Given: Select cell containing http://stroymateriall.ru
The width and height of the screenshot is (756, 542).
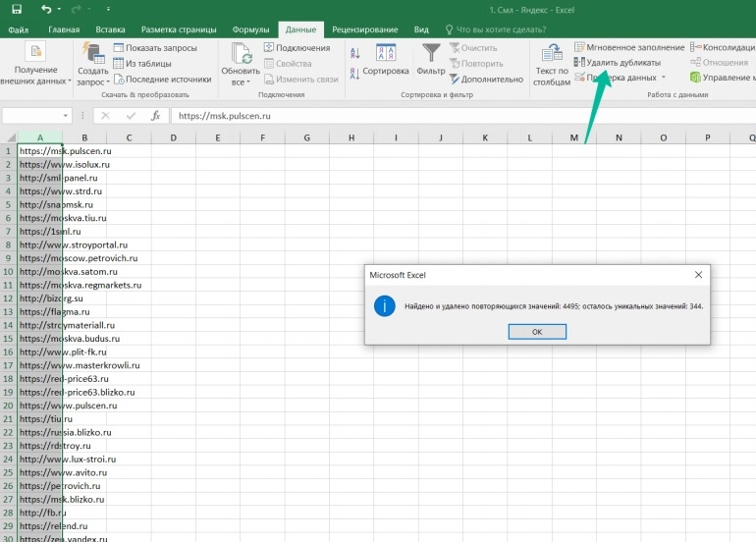Looking at the screenshot, I should point(40,325).
